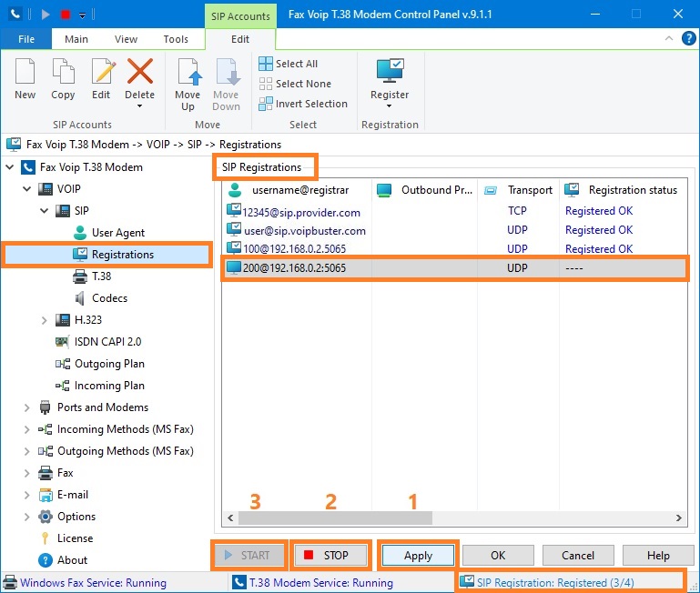This screenshot has width=700, height=593.
Task: Click the username@registrar column header
Action: click(x=297, y=190)
